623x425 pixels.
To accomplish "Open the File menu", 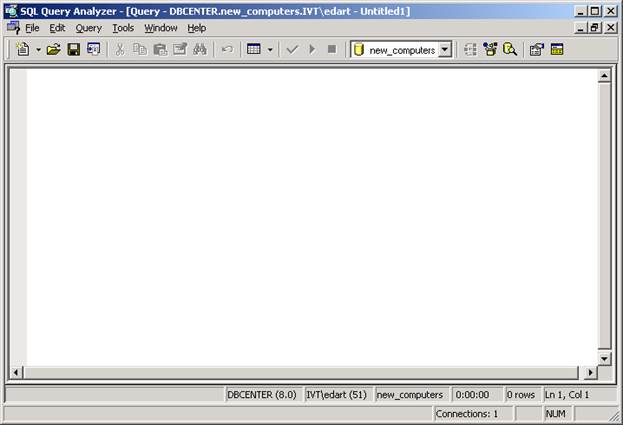I will click(32, 28).
